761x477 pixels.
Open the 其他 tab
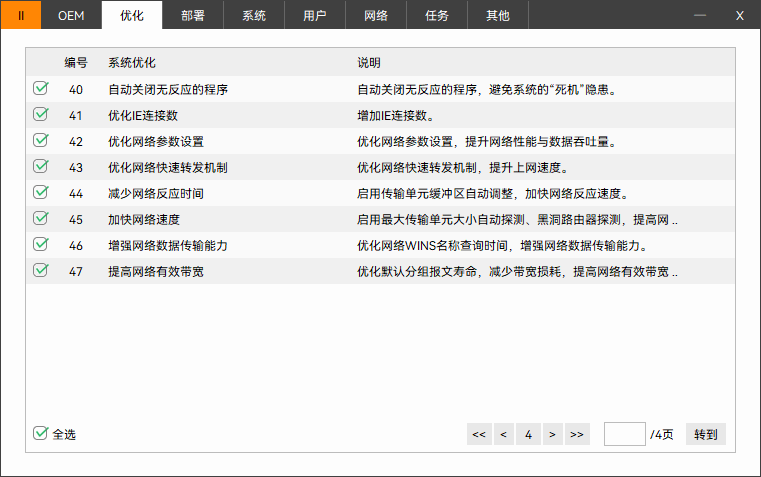click(x=497, y=15)
